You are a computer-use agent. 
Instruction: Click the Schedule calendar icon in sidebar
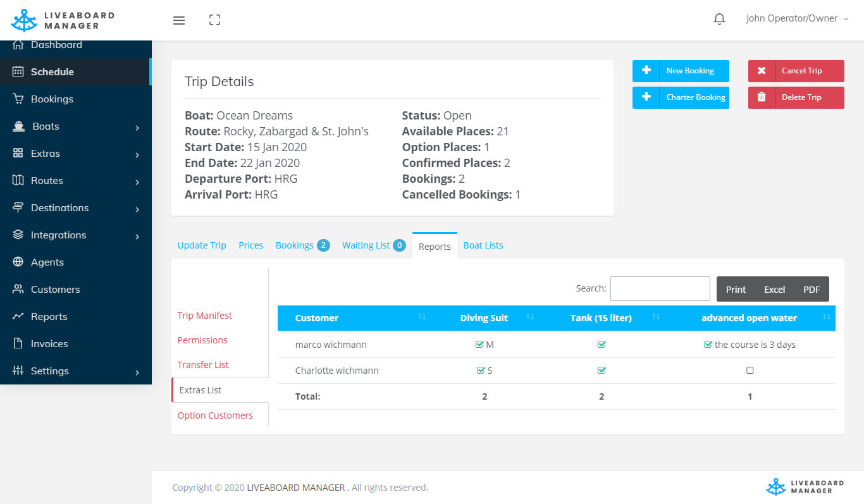pyautogui.click(x=18, y=72)
